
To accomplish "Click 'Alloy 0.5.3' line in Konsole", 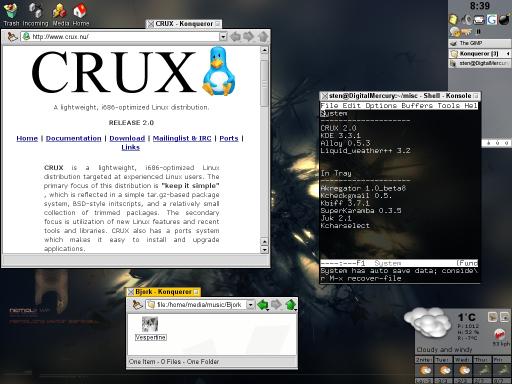I will pyautogui.click(x=345, y=143).
